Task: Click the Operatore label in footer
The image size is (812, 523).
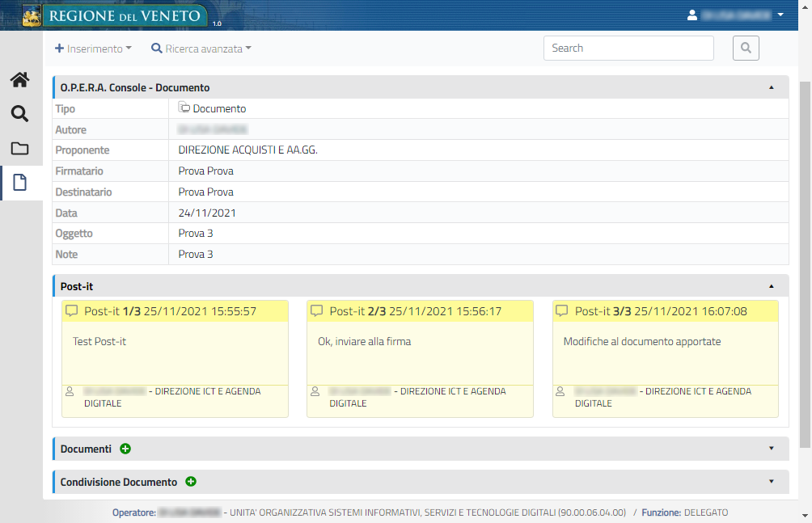Action: click(134, 512)
